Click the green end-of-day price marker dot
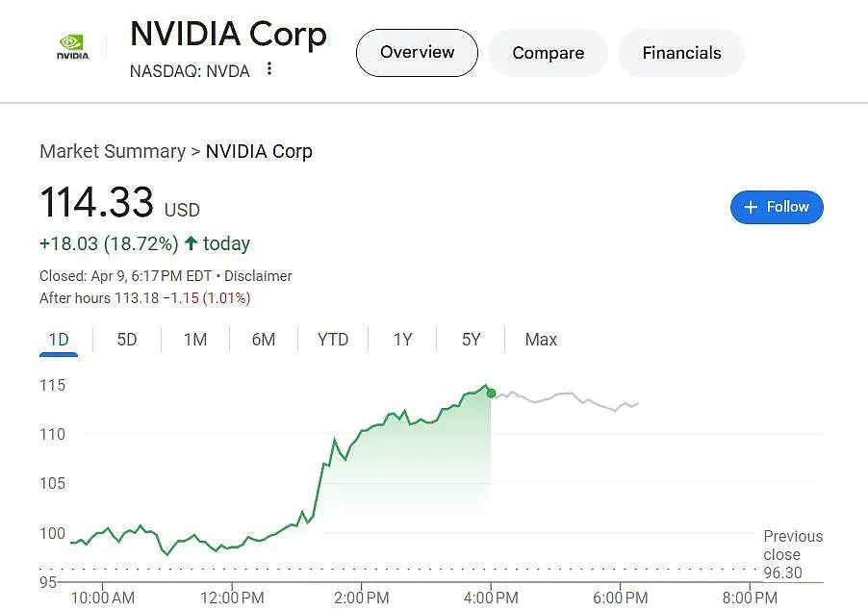The width and height of the screenshot is (868, 611). (x=491, y=393)
